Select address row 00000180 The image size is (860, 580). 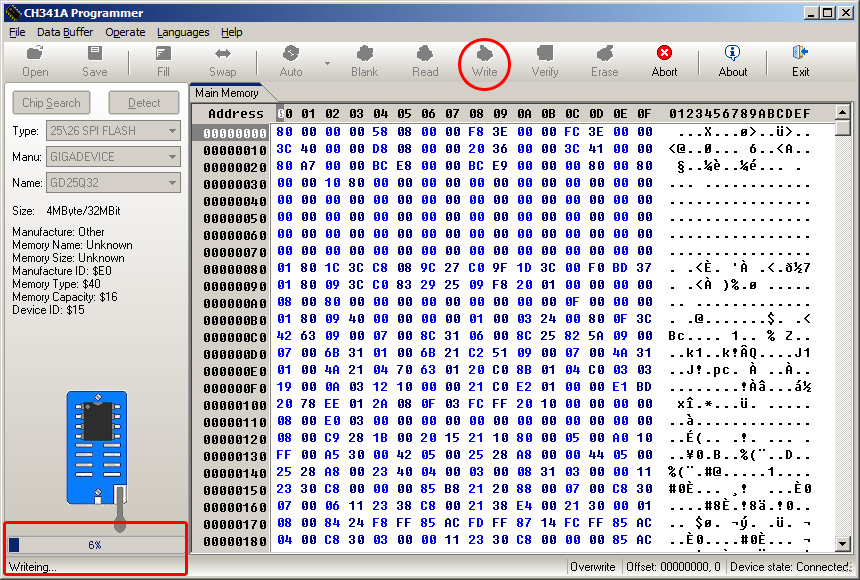click(235, 541)
